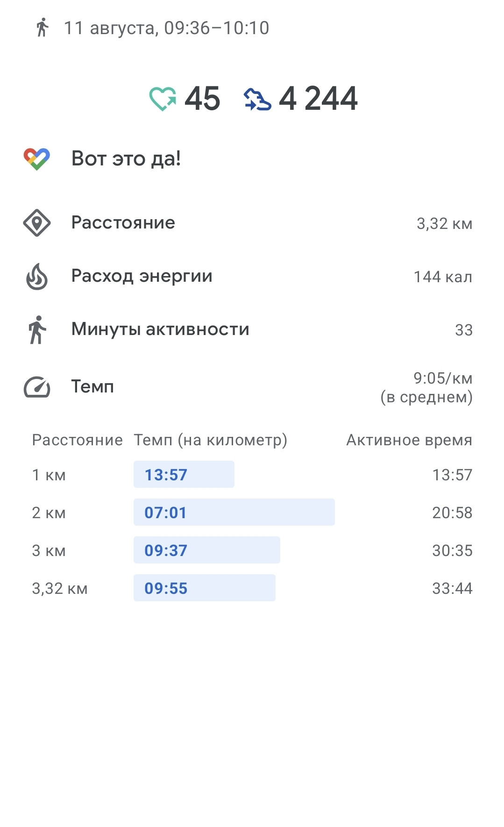
Task: Tap the walking figure icon beside date
Action: click(x=42, y=28)
